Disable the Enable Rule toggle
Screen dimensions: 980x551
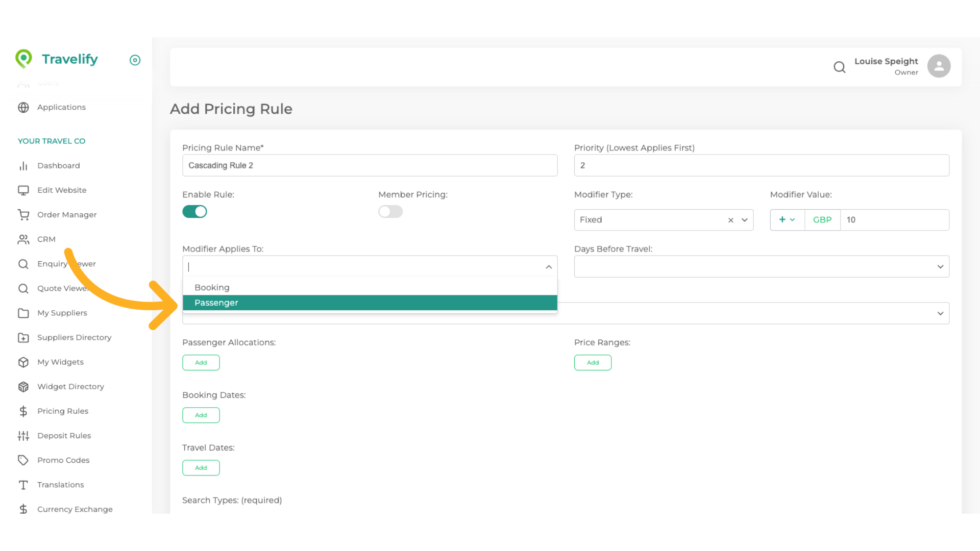(x=194, y=212)
